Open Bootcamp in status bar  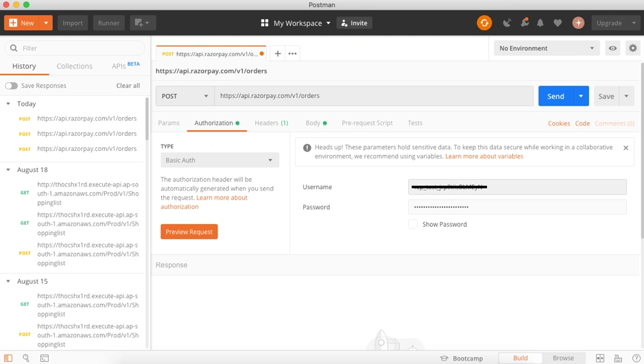point(462,359)
